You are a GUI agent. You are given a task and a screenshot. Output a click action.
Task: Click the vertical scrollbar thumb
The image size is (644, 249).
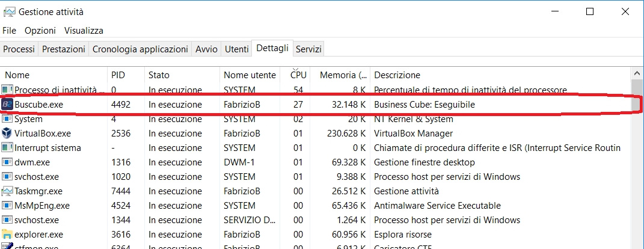(637, 96)
